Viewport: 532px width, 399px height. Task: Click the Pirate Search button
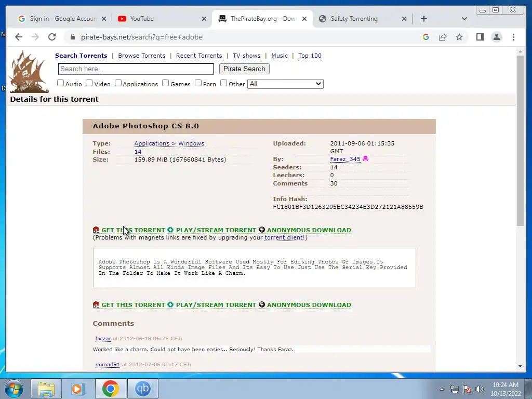[x=244, y=69]
